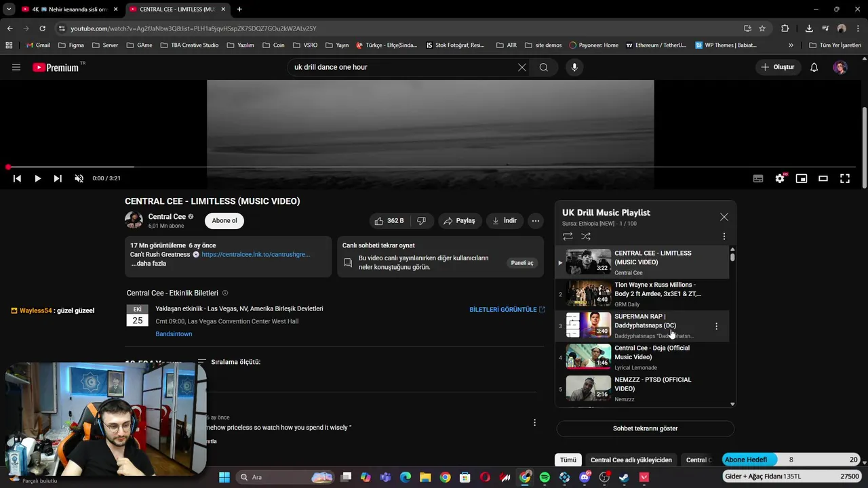Open Figma bookmarks folder

coord(71,45)
